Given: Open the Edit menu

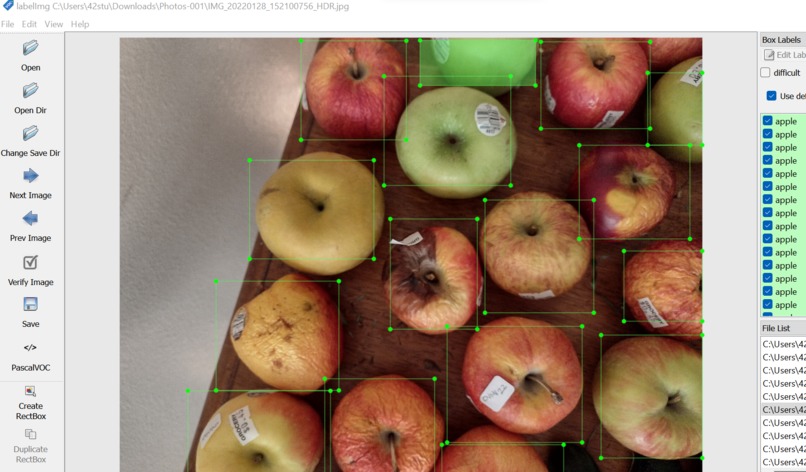Looking at the screenshot, I should tap(29, 24).
